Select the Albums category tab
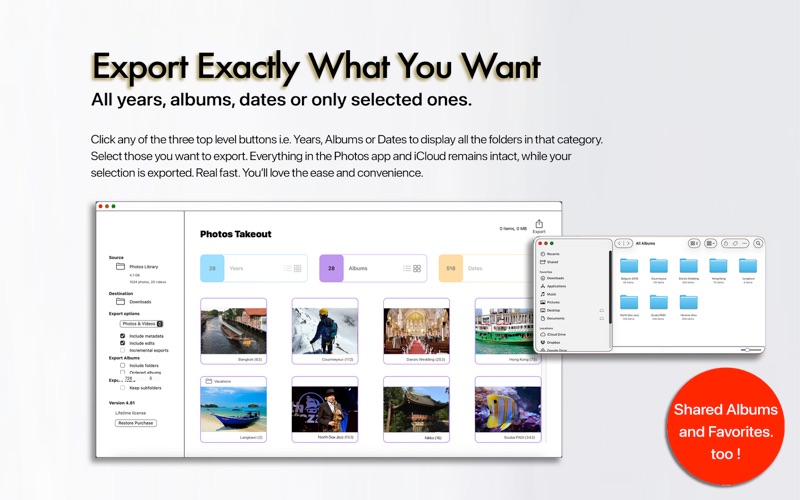The image size is (800, 500). 373,268
